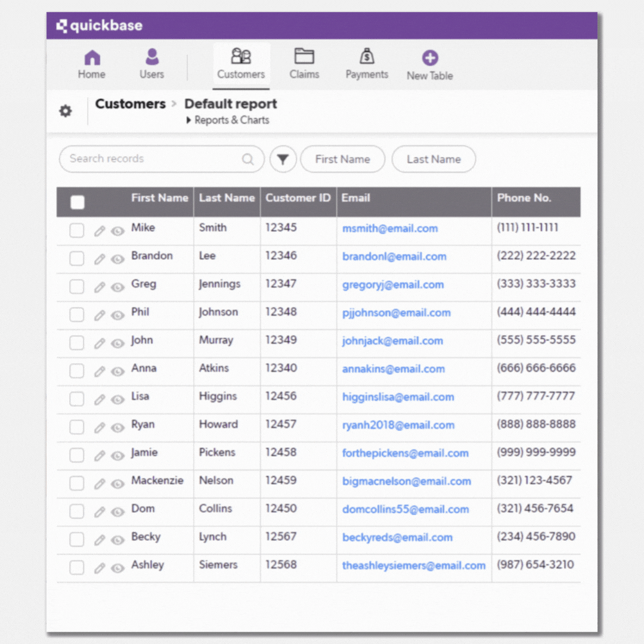Check the box for Brandon Lee

point(77,259)
